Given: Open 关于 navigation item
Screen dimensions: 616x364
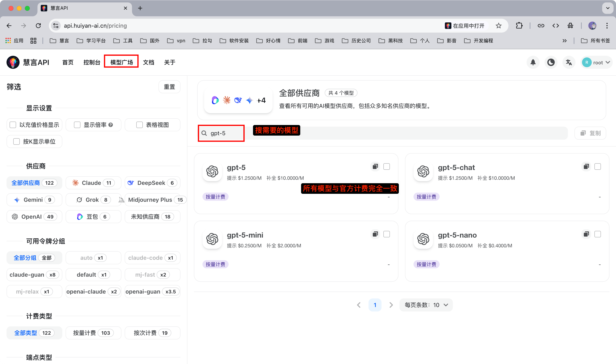Looking at the screenshot, I should click(170, 62).
